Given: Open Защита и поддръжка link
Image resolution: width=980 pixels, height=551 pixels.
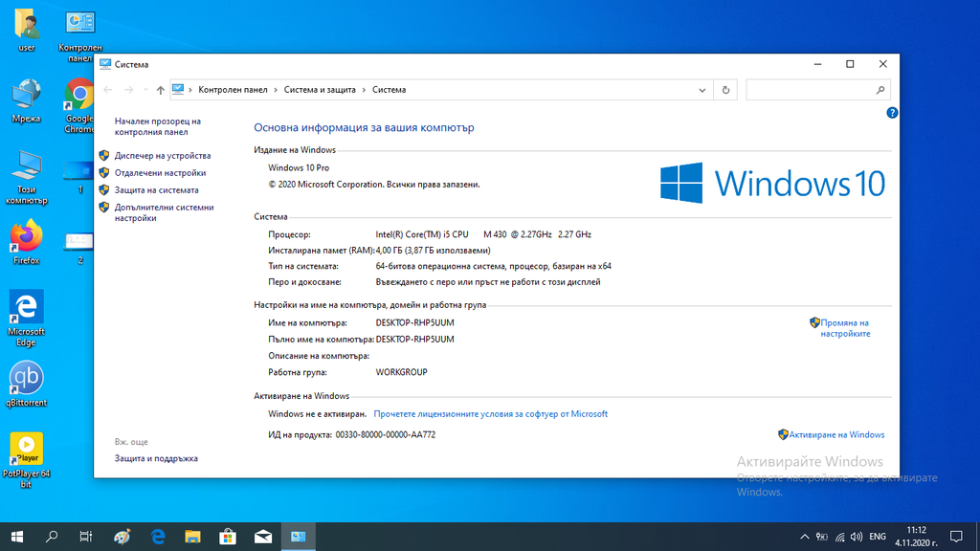Looking at the screenshot, I should (x=156, y=458).
